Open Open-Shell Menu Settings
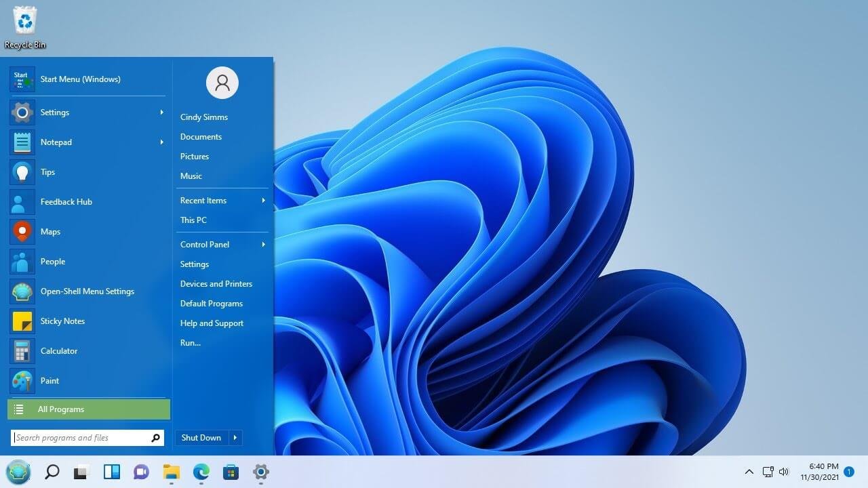 click(87, 291)
